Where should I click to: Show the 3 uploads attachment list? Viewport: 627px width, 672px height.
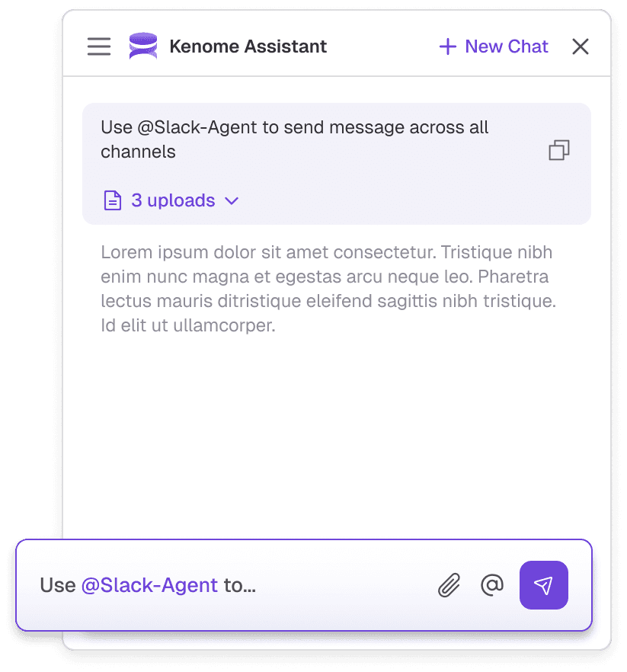[172, 200]
